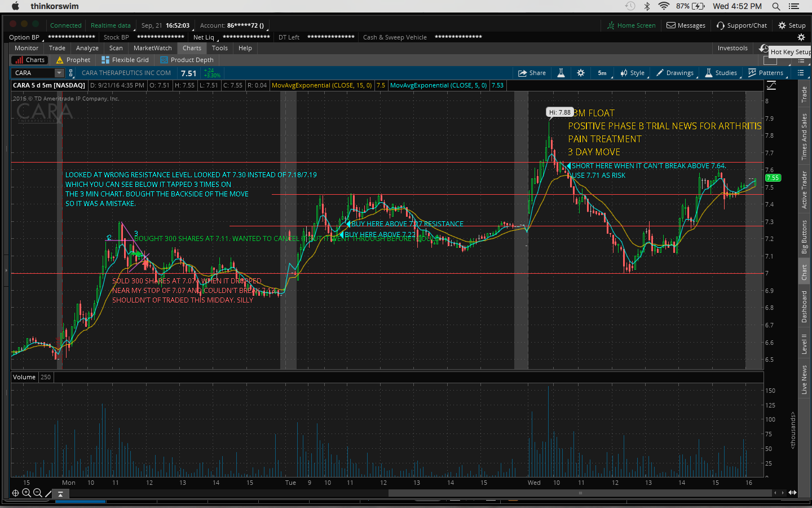This screenshot has height=508, width=812.
Task: Expand the CARA symbol dropdown arrow
Action: [x=59, y=73]
